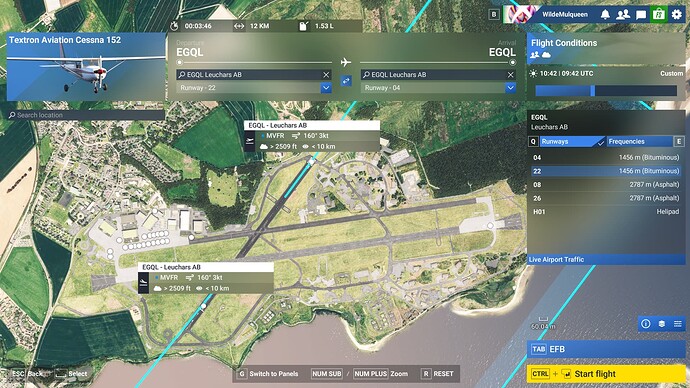This screenshot has height=388, width=690.
Task: Click the yellow Start flight button
Action: coord(606,374)
